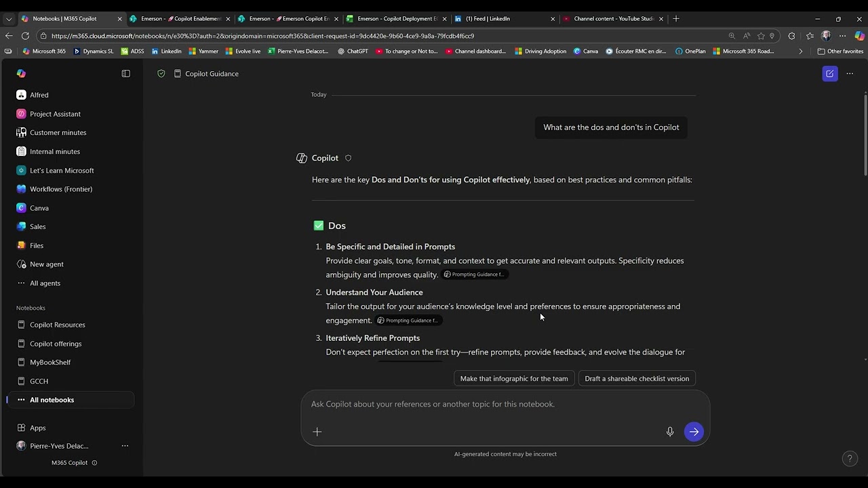Click 'Draft a shareable checklist version' suggestion
Viewport: 868px width, 488px height.
pos(637,378)
